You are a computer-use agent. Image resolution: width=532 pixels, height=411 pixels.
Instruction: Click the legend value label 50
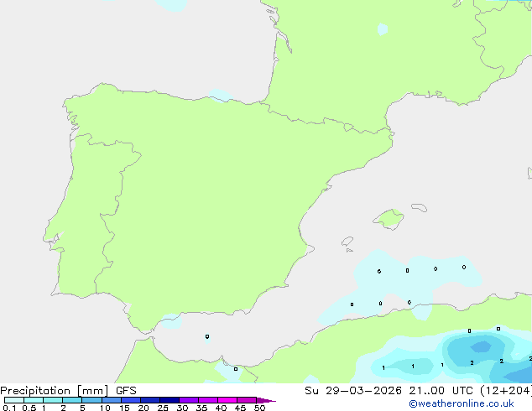(259, 408)
